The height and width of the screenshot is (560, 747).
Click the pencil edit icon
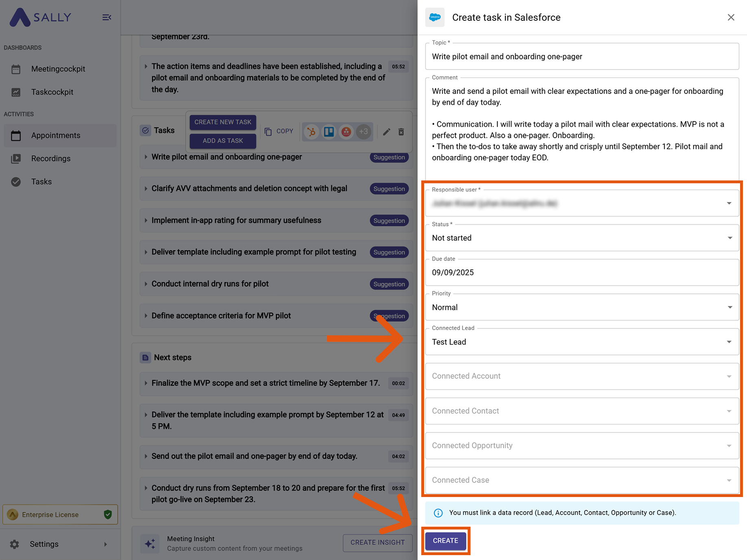point(386,132)
